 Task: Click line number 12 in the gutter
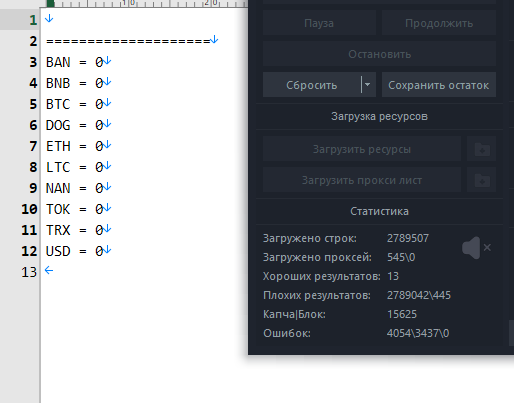click(29, 251)
